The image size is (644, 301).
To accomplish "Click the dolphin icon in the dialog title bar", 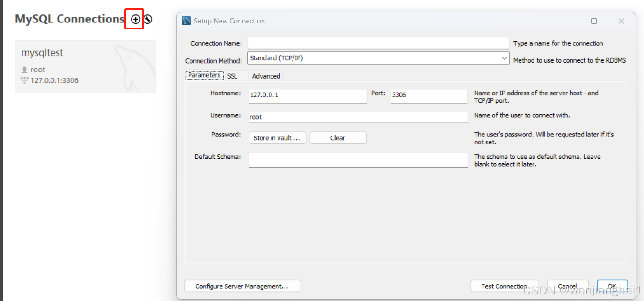I will click(x=186, y=21).
